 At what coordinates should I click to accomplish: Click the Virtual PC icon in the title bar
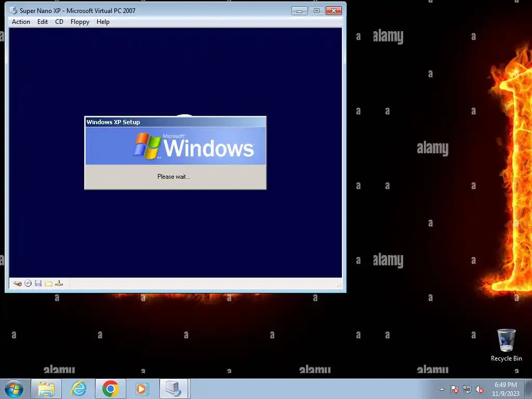(x=13, y=10)
